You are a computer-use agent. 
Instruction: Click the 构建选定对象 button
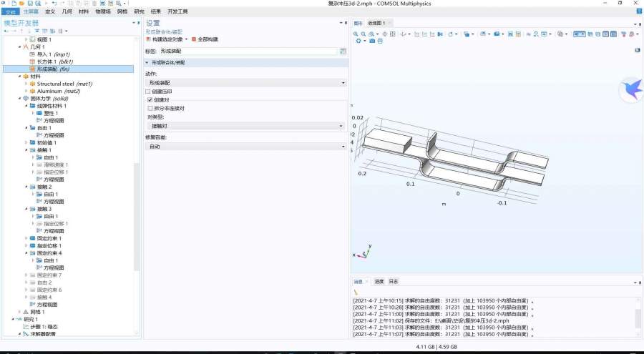167,39
